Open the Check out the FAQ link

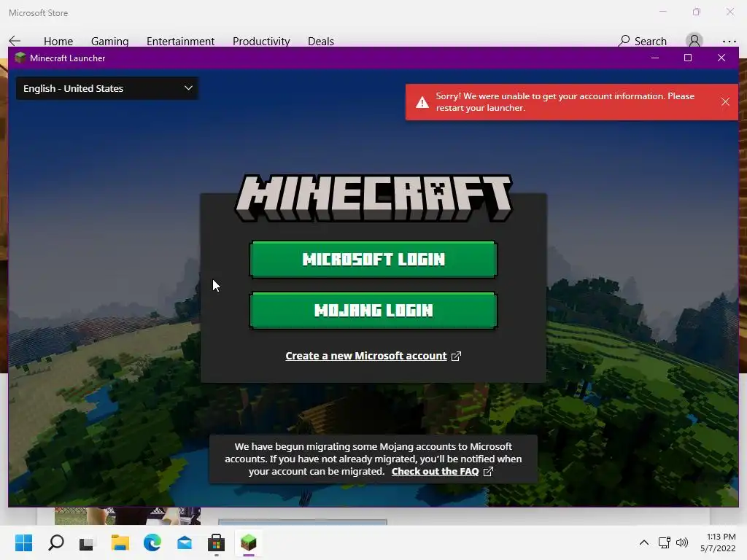[x=435, y=472]
